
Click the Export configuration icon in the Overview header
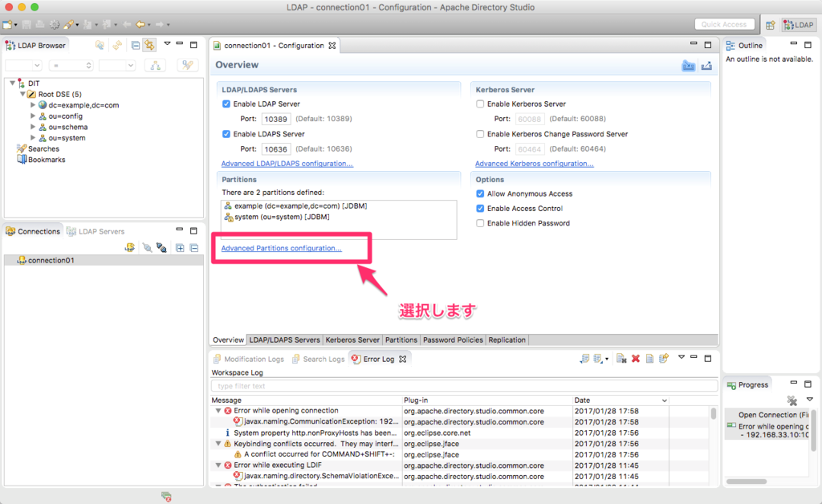point(706,66)
